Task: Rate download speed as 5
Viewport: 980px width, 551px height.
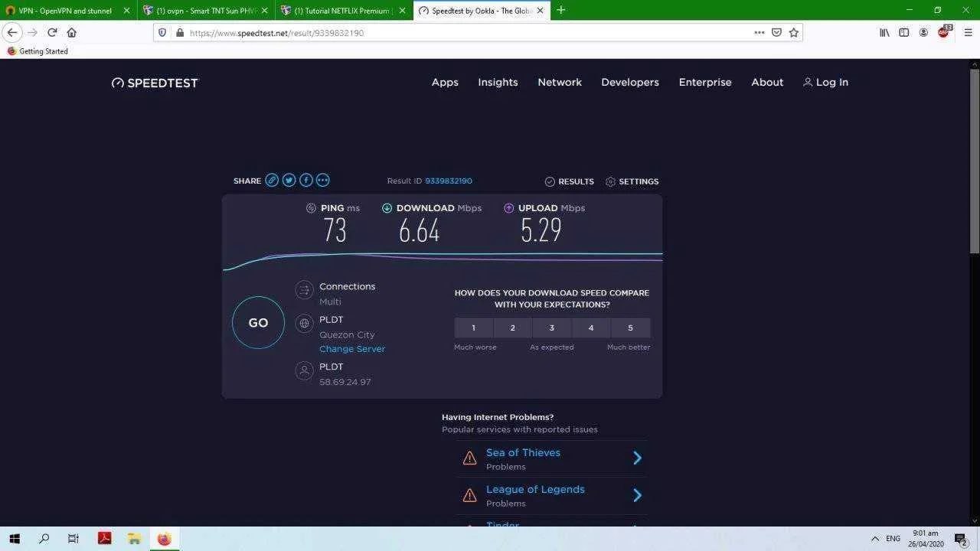Action: (x=631, y=328)
